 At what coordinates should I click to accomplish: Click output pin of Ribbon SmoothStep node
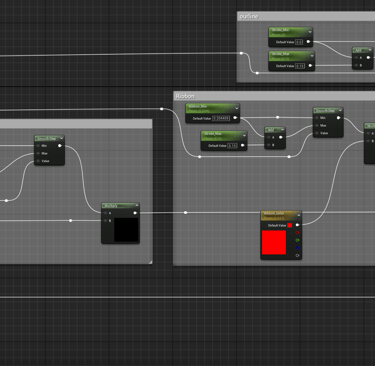tap(339, 118)
